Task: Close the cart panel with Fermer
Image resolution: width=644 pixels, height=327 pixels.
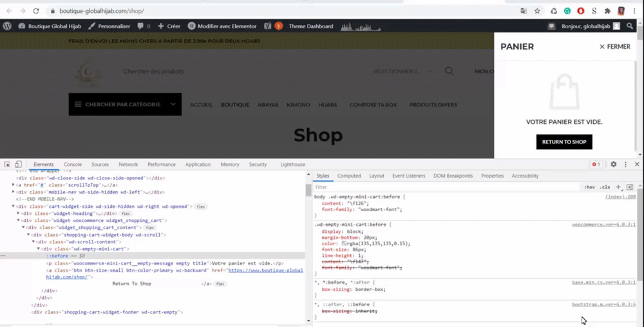Action: (614, 47)
